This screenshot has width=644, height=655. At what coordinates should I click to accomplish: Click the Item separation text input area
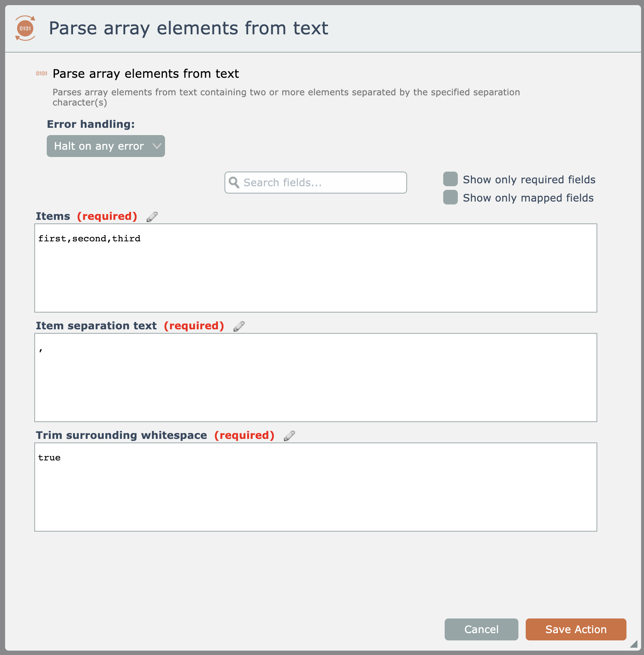pyautogui.click(x=316, y=378)
